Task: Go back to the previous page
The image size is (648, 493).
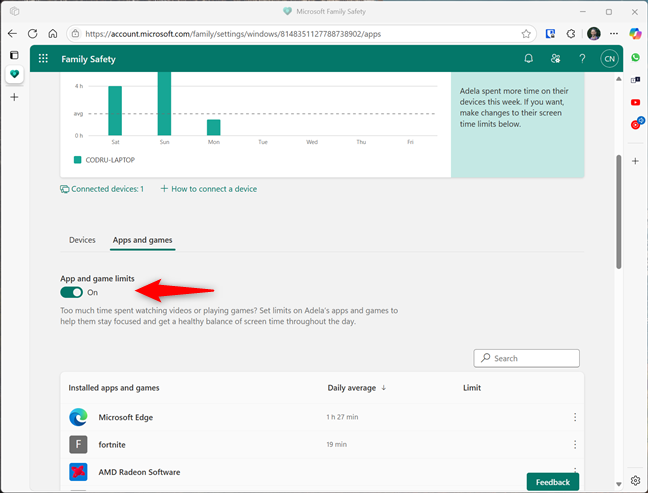Action: (x=12, y=33)
